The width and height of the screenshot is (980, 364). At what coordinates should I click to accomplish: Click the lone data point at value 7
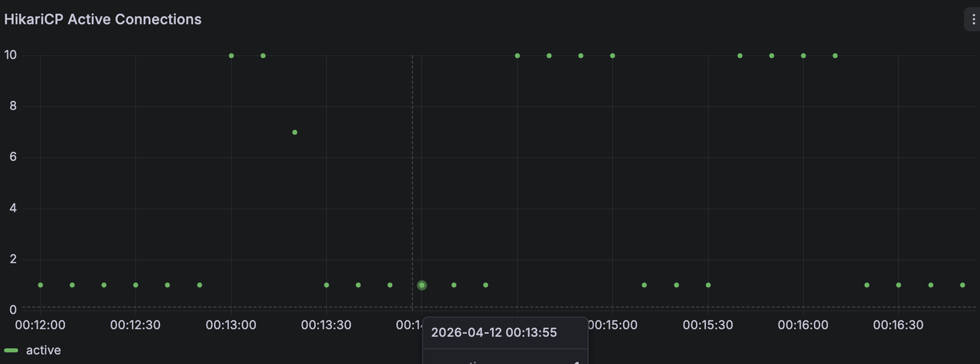pos(295,133)
